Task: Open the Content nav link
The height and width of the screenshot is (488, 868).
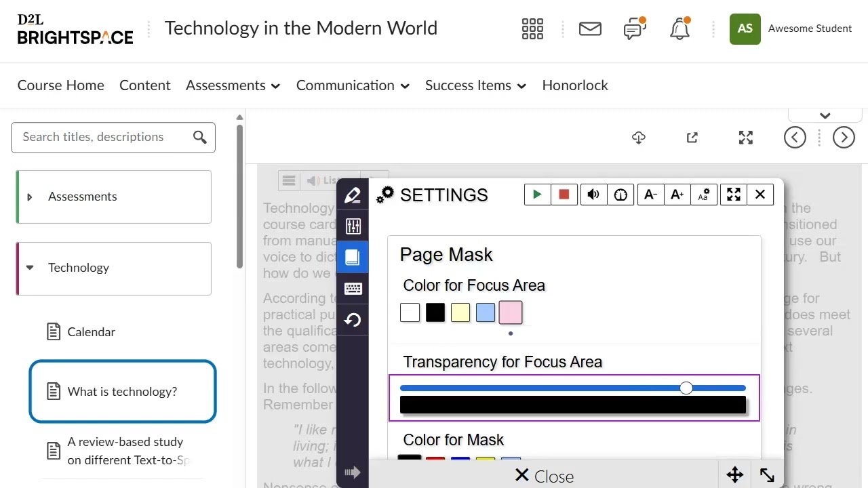Action: tap(145, 85)
